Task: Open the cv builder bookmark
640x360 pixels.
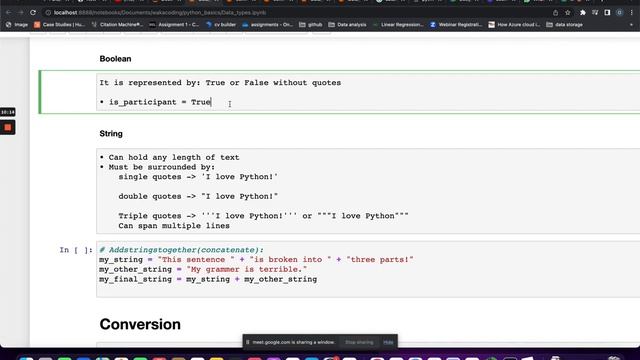Action: pyautogui.click(x=221, y=24)
